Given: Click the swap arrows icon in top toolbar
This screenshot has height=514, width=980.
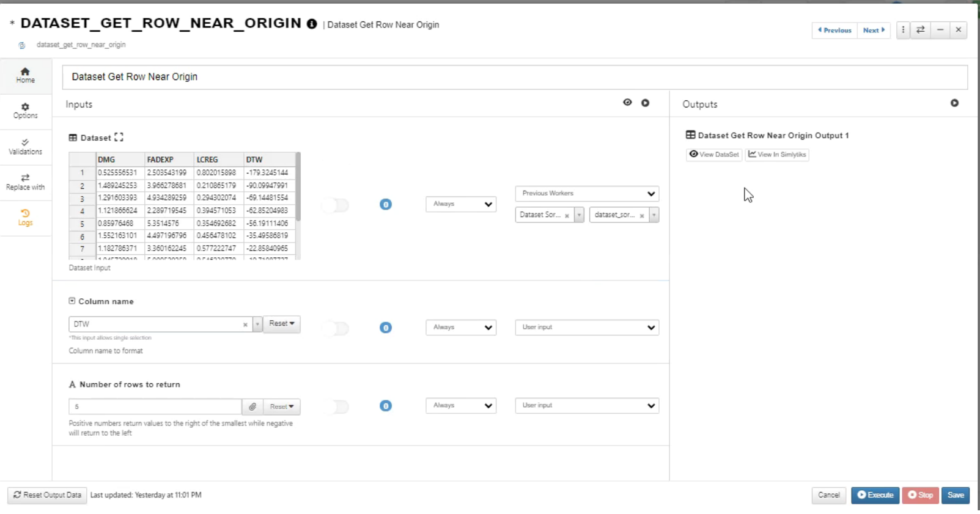Looking at the screenshot, I should (x=920, y=30).
